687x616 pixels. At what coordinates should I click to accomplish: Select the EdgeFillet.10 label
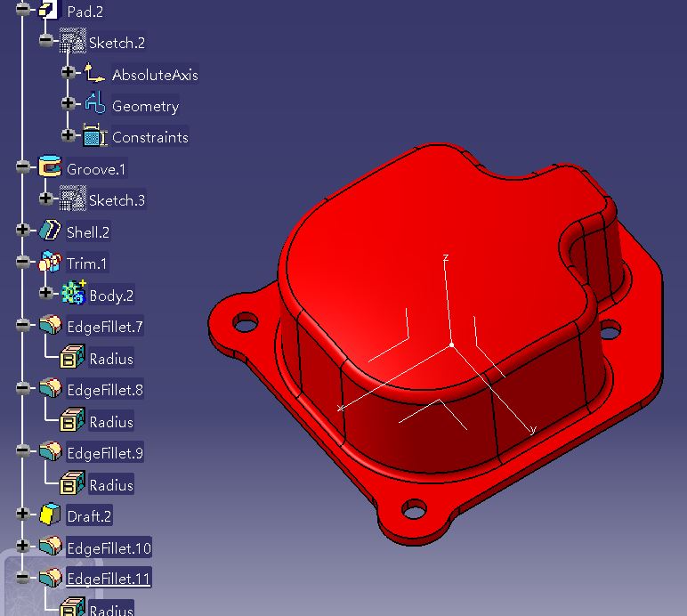109,548
